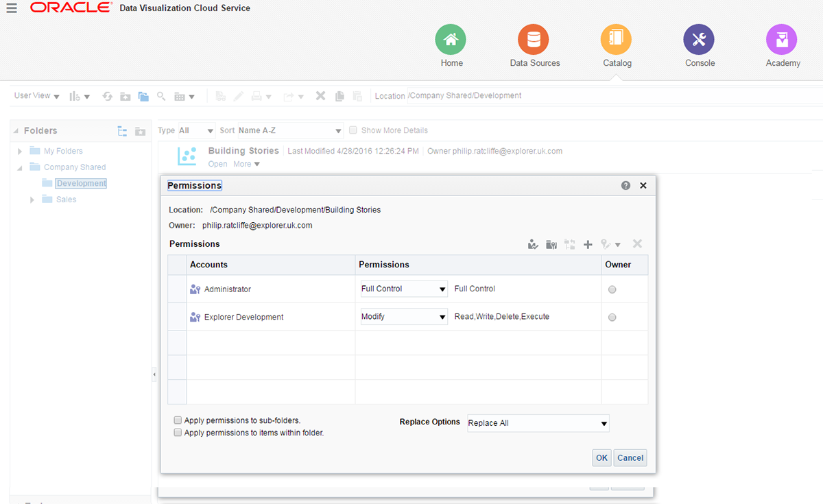Select the Sales folder in the tree
Image resolution: width=823 pixels, height=504 pixels.
67,200
